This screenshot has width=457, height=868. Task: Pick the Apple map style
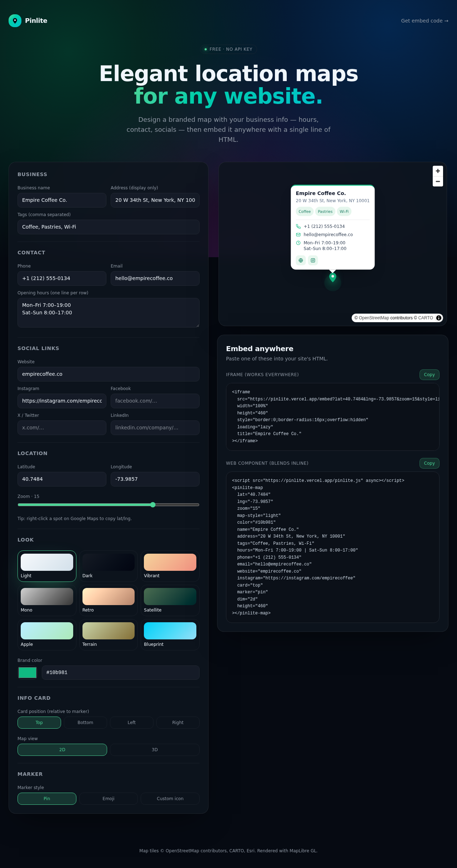point(47,635)
